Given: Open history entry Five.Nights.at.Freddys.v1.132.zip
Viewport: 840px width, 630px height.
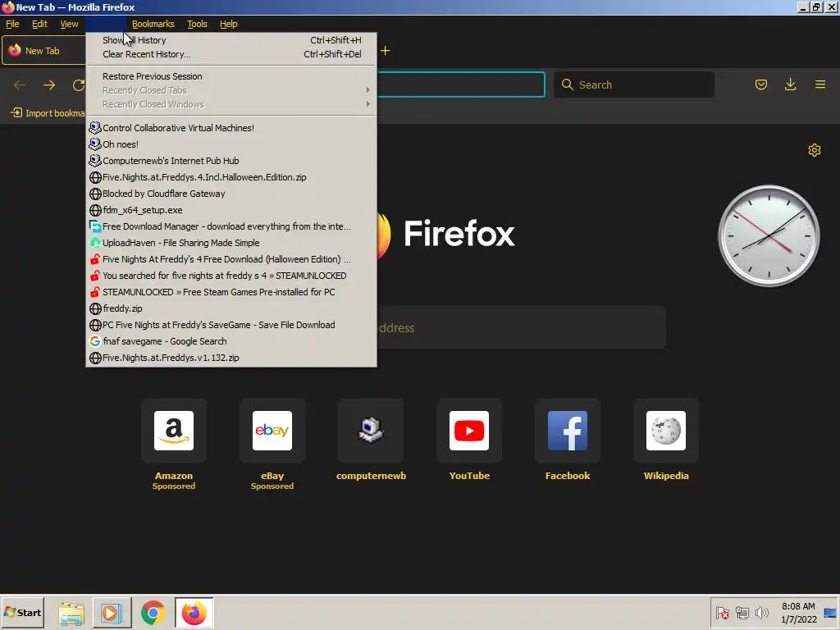Looking at the screenshot, I should [x=231, y=358].
